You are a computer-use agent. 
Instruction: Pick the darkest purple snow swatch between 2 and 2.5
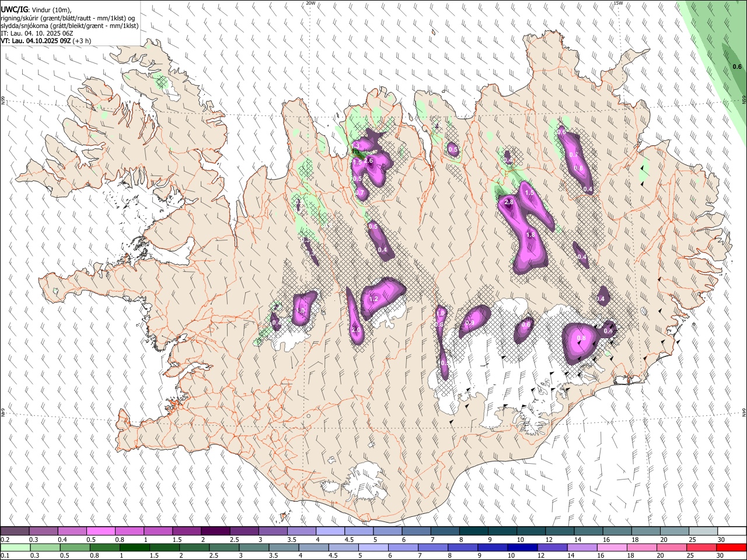215,531
